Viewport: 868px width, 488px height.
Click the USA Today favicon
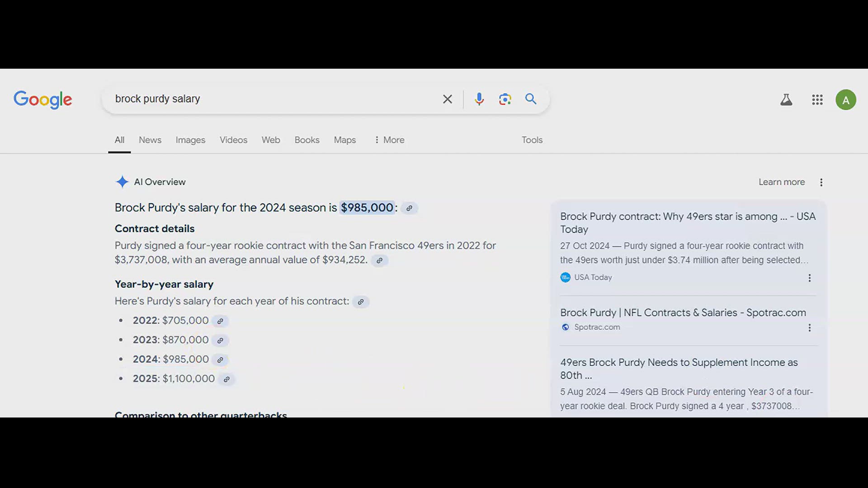pyautogui.click(x=565, y=277)
